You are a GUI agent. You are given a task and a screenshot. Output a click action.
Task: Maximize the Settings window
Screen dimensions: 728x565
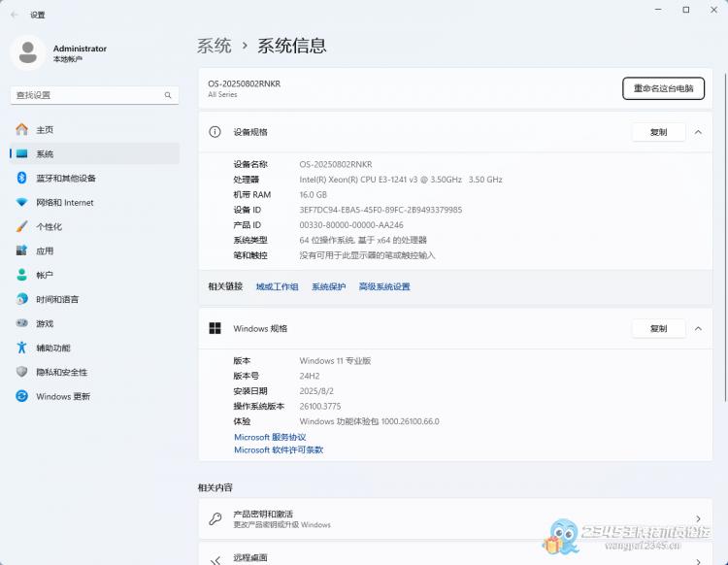(x=685, y=10)
